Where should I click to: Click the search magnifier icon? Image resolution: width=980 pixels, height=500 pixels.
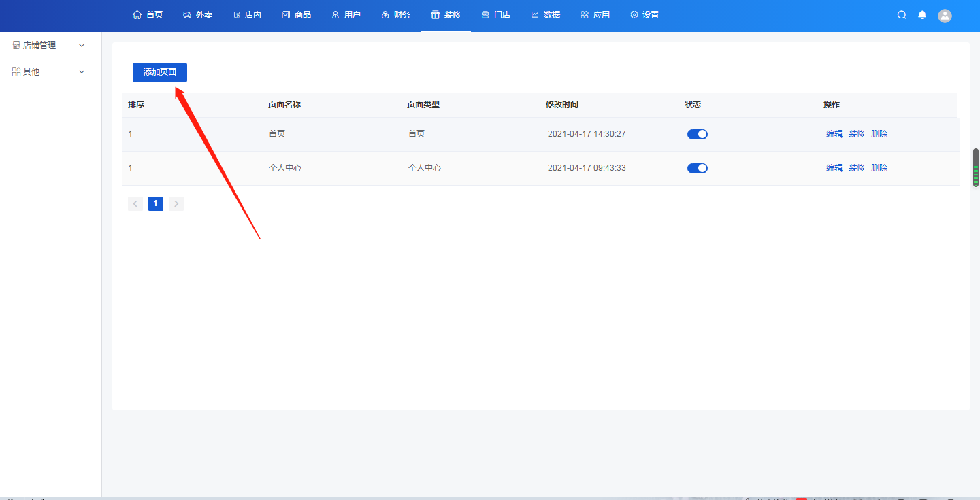tap(902, 15)
